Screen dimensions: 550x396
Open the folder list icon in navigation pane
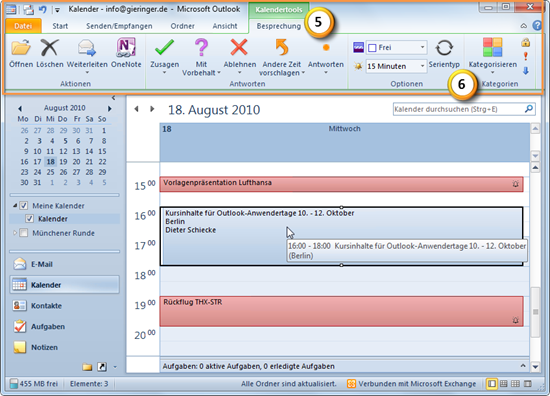pyautogui.click(x=87, y=367)
